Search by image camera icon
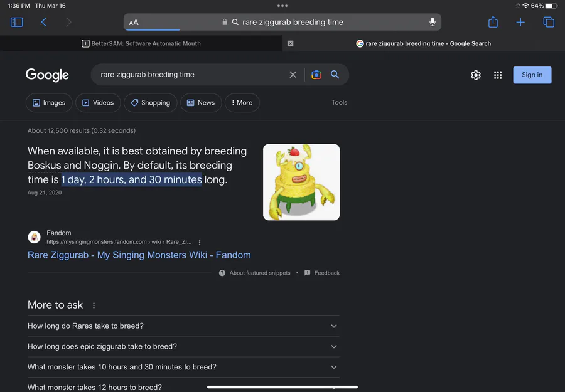Viewport: 565px width, 392px height. click(316, 75)
